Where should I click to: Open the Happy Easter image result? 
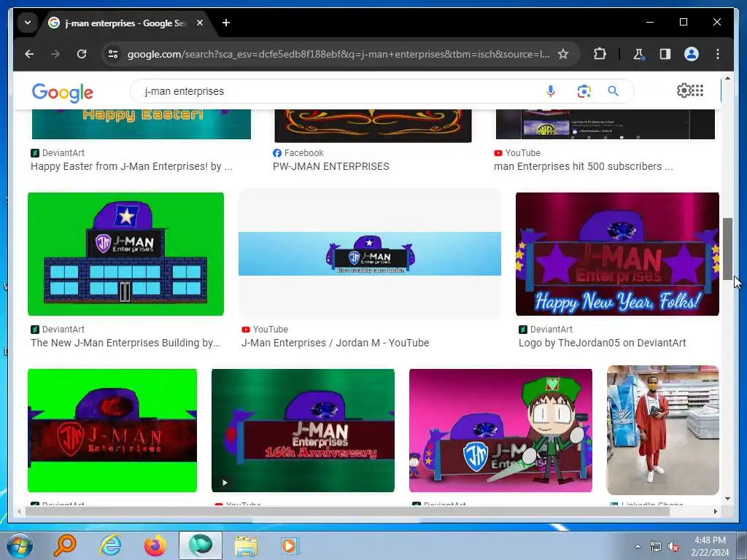coord(141,124)
